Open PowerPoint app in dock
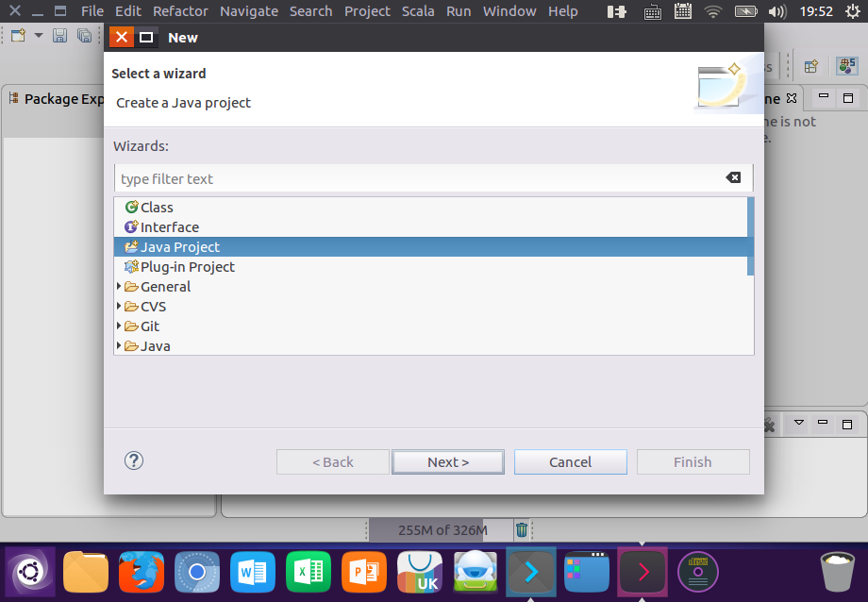 click(x=363, y=572)
